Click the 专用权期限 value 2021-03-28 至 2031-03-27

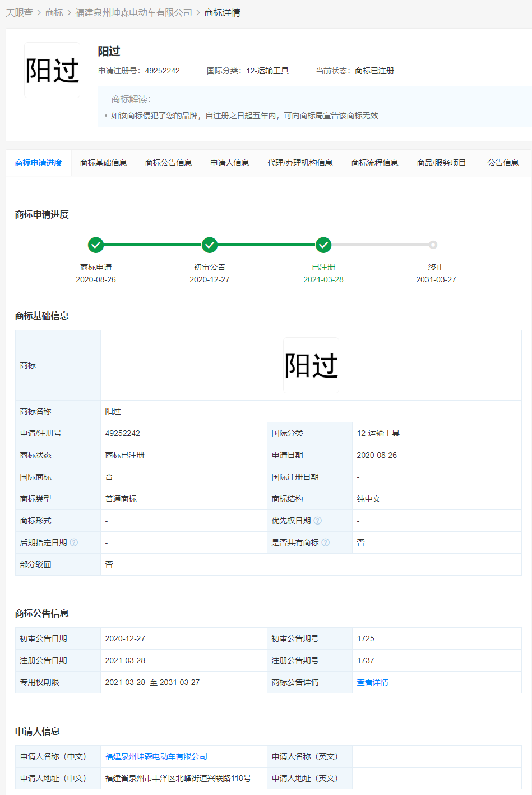pyautogui.click(x=152, y=682)
